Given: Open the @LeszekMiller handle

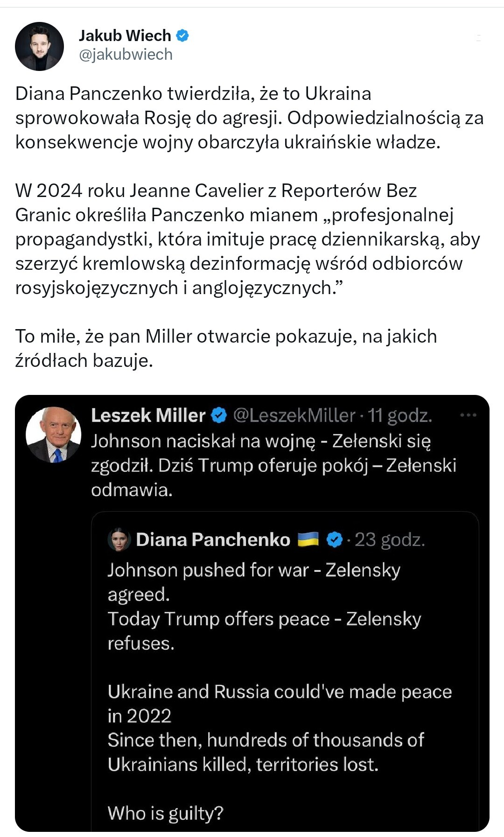Looking at the screenshot, I should pos(294,415).
